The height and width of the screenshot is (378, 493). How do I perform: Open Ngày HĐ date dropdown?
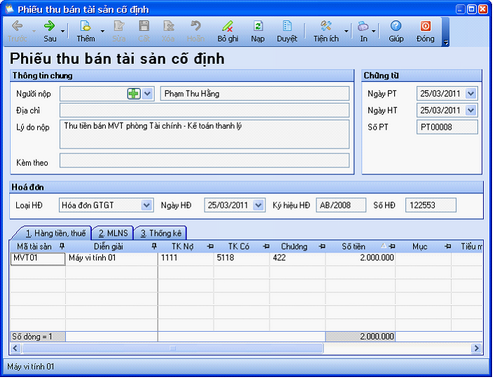tap(258, 205)
